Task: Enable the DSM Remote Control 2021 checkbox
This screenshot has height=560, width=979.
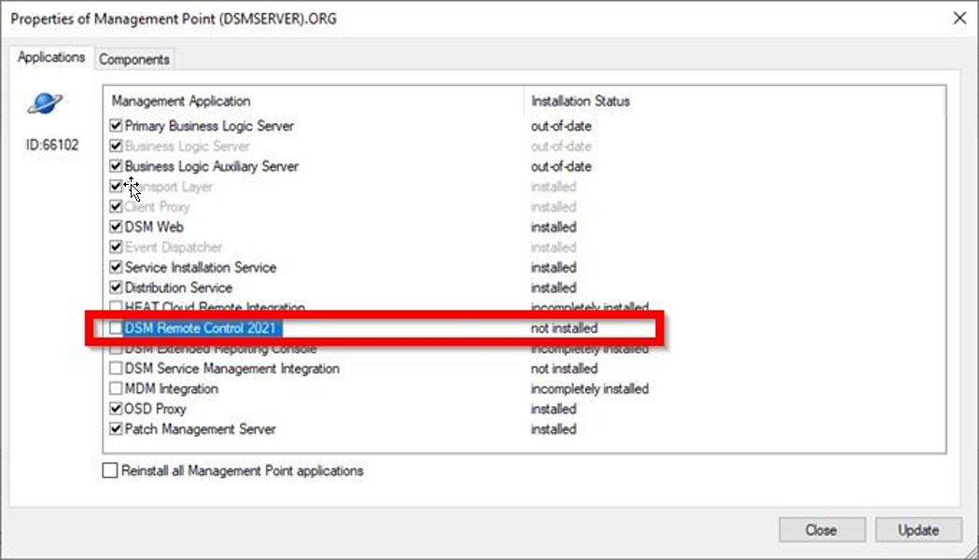Action: [118, 328]
